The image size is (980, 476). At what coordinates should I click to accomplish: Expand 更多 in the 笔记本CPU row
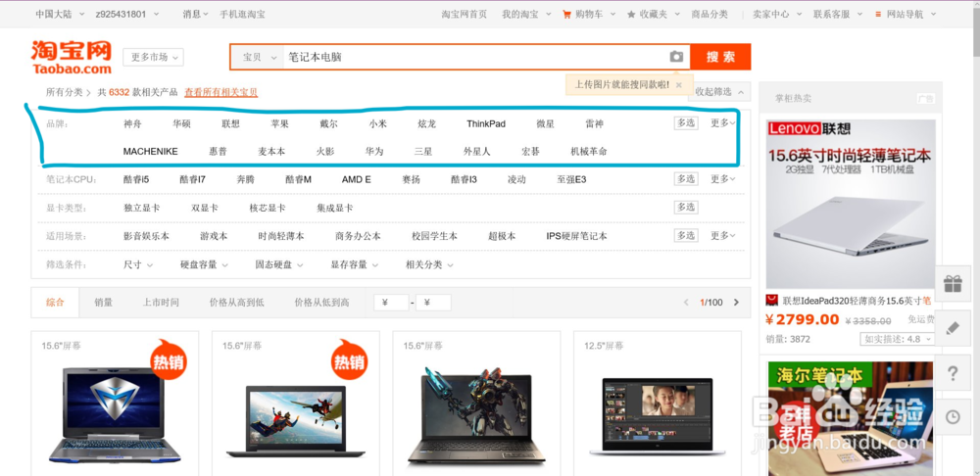click(x=723, y=178)
